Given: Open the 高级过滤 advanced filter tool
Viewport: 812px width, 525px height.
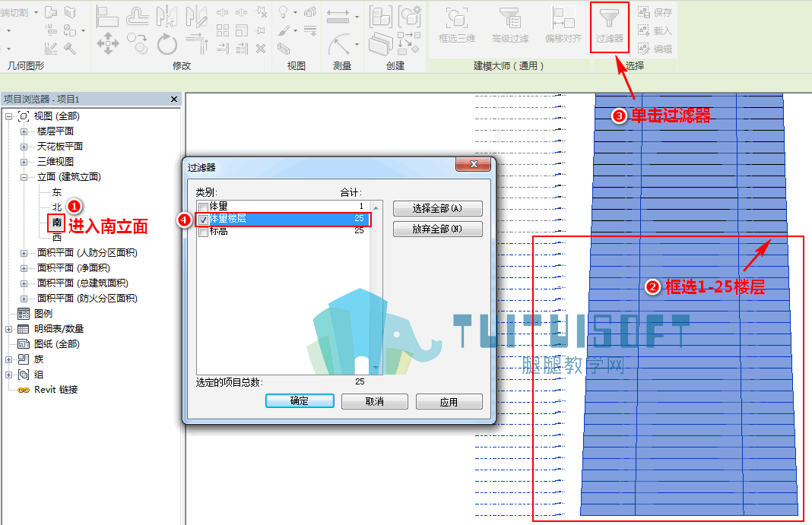Looking at the screenshot, I should tap(510, 25).
